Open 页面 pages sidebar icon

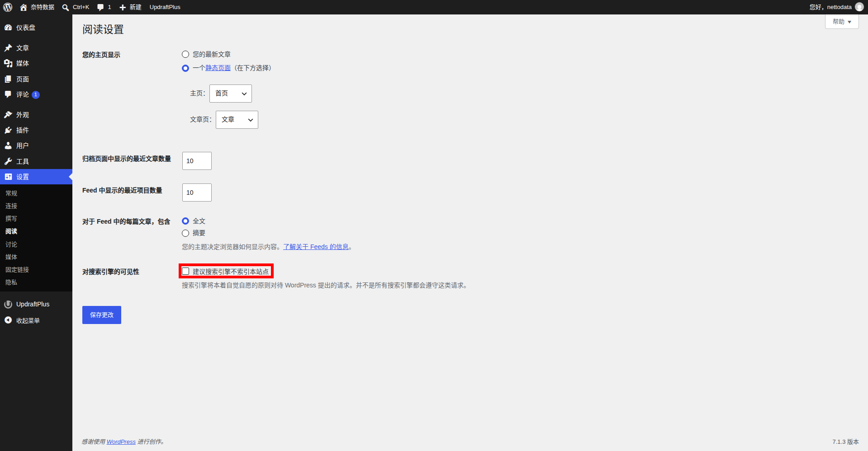pyautogui.click(x=8, y=79)
